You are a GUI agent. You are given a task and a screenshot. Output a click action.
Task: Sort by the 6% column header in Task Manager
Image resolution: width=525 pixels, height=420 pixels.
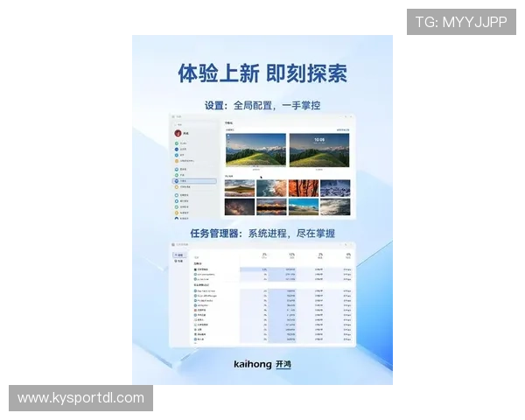click(347, 255)
